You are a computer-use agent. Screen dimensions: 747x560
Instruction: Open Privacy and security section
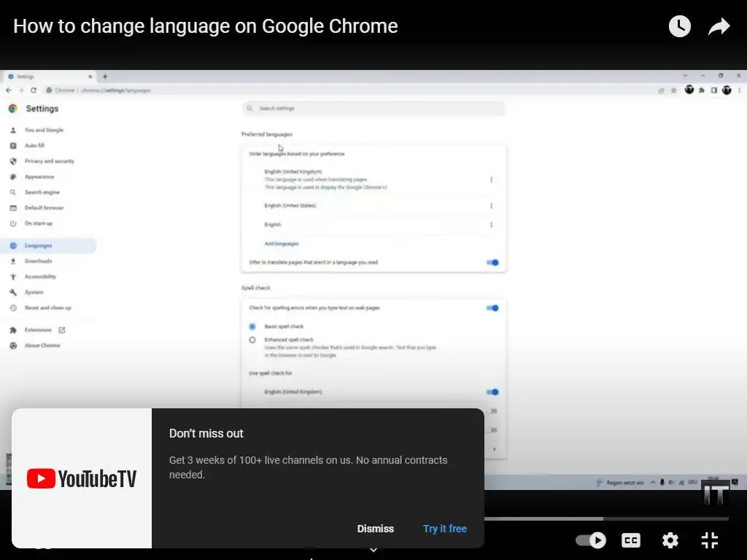pyautogui.click(x=50, y=161)
